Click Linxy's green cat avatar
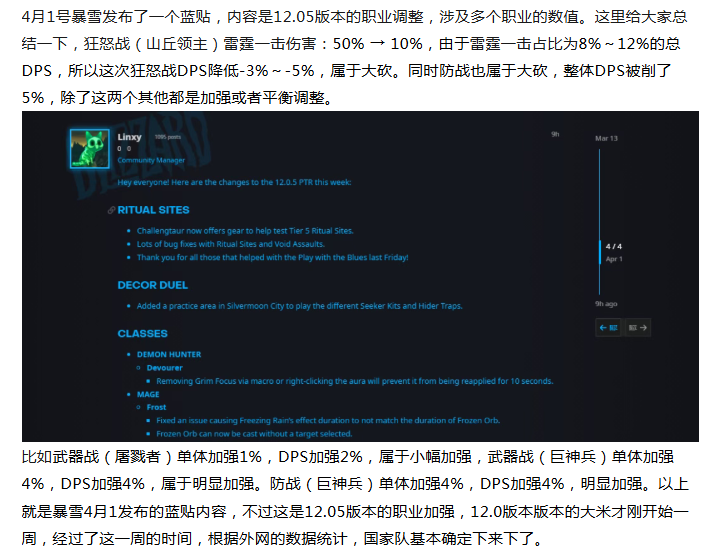Image resolution: width=716 pixels, height=560 pixels. pos(88,148)
